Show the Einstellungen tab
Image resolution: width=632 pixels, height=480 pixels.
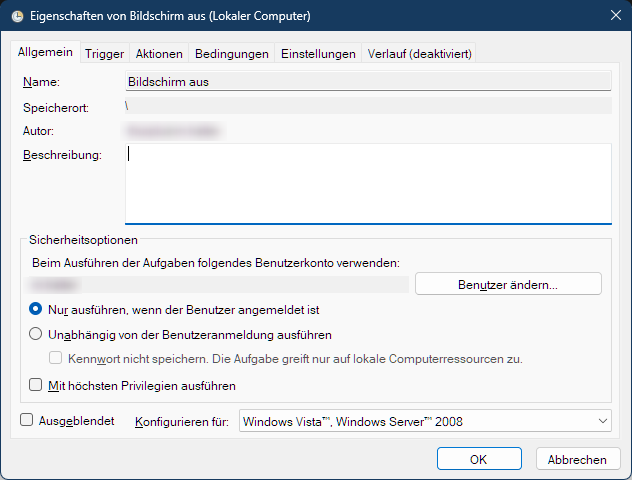(x=318, y=54)
